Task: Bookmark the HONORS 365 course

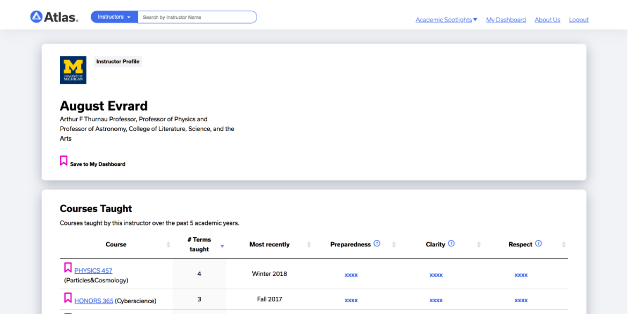Action: [68, 297]
